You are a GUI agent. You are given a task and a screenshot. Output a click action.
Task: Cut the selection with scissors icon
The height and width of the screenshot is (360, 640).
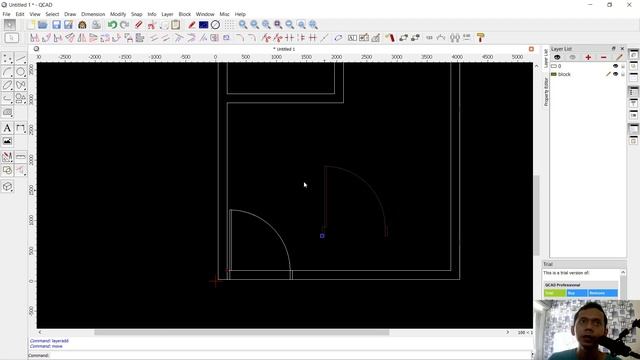152,25
